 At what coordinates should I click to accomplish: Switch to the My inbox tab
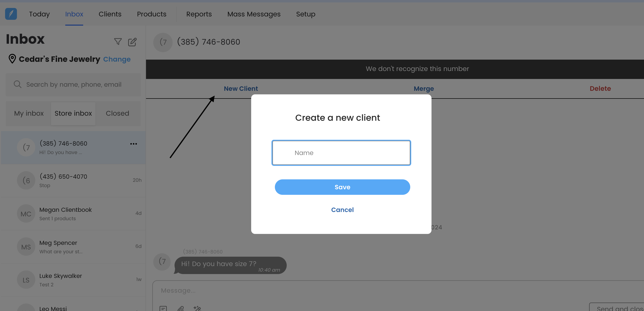[29, 113]
